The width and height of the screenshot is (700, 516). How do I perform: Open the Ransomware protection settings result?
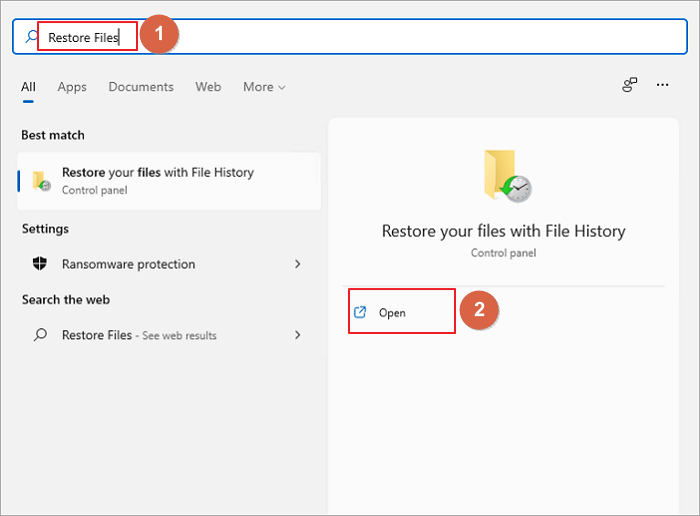click(x=128, y=264)
